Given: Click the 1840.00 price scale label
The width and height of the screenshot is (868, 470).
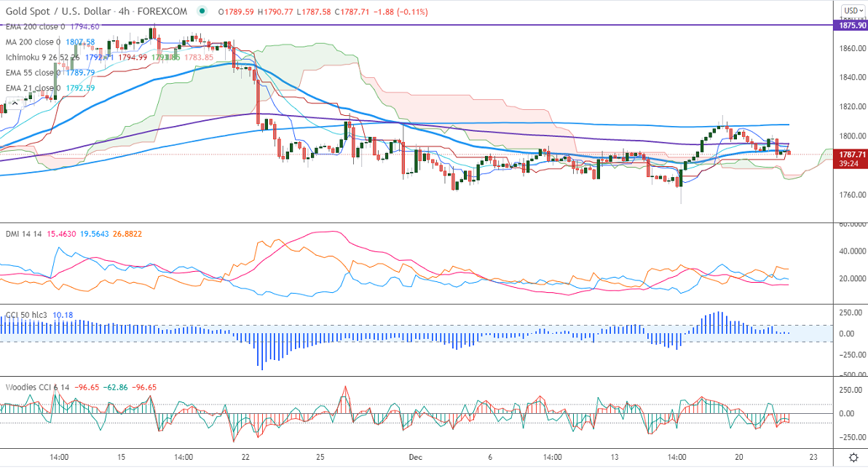Looking at the screenshot, I should (853, 77).
